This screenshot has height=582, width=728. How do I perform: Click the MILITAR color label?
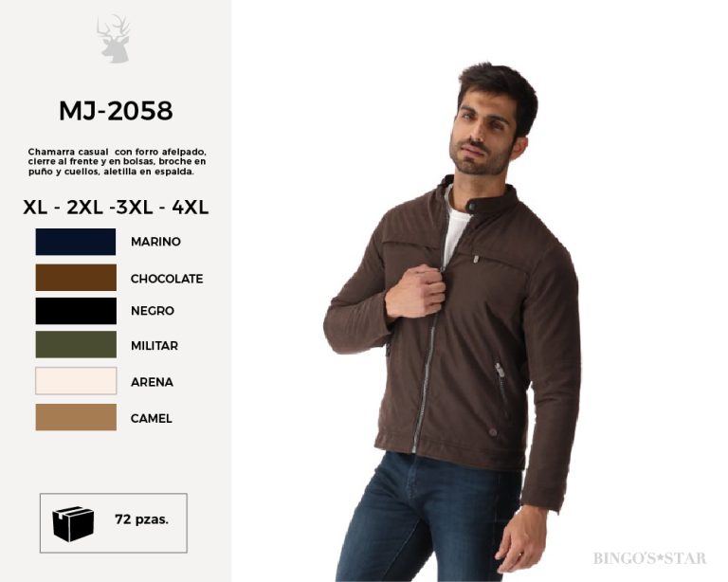(155, 346)
